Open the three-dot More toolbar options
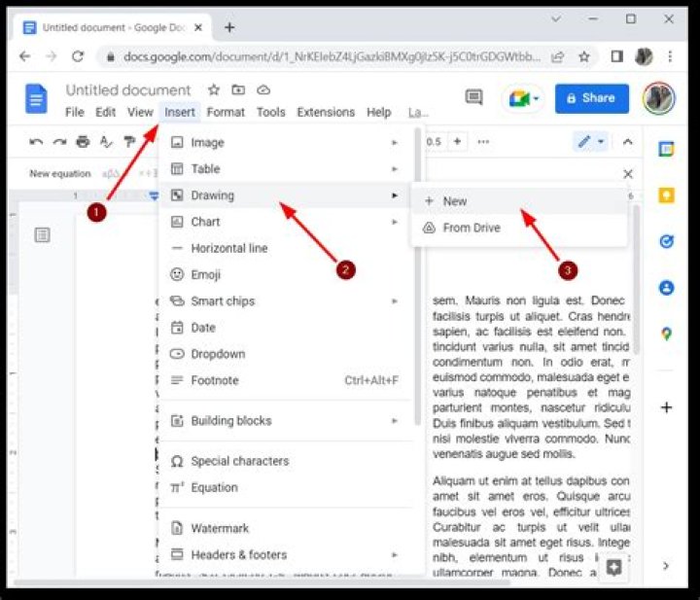The width and height of the screenshot is (700, 600). (x=483, y=142)
